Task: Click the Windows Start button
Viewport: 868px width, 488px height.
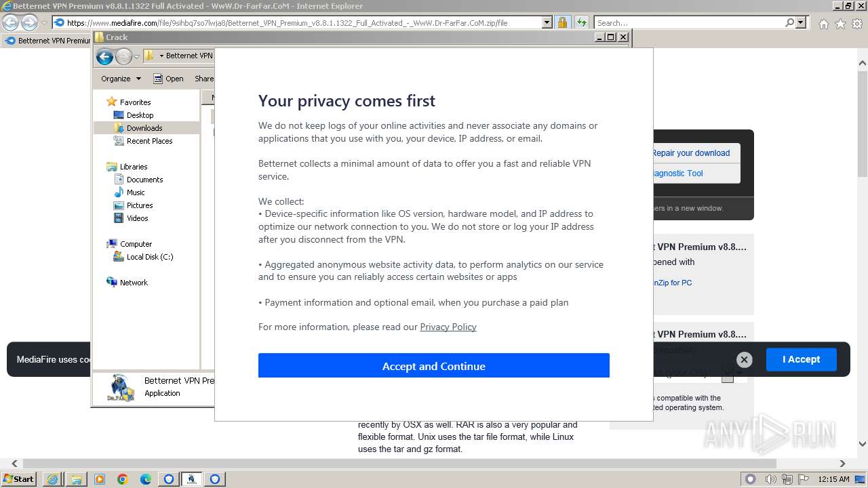Action: coord(19,479)
